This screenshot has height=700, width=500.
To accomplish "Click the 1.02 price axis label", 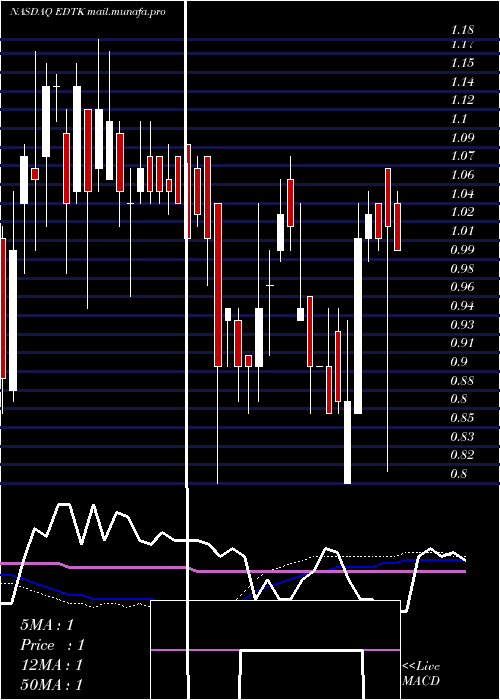I will coord(462,212).
